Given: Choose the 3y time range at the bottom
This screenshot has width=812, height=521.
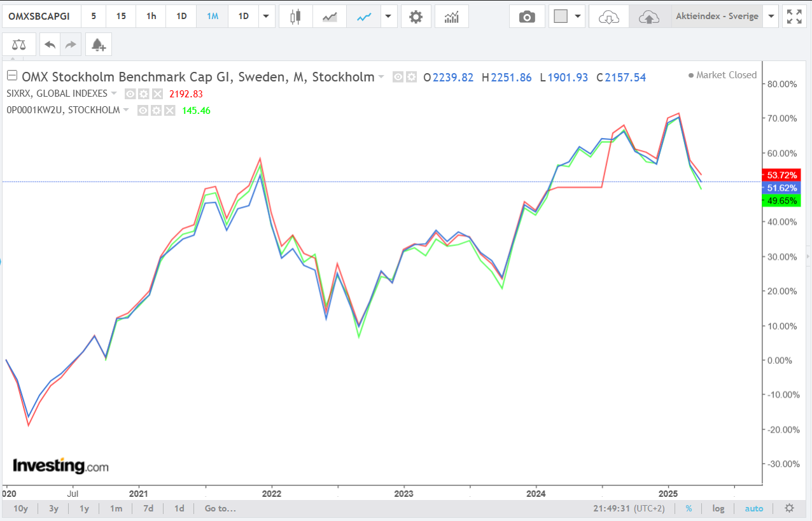Looking at the screenshot, I should [54, 508].
